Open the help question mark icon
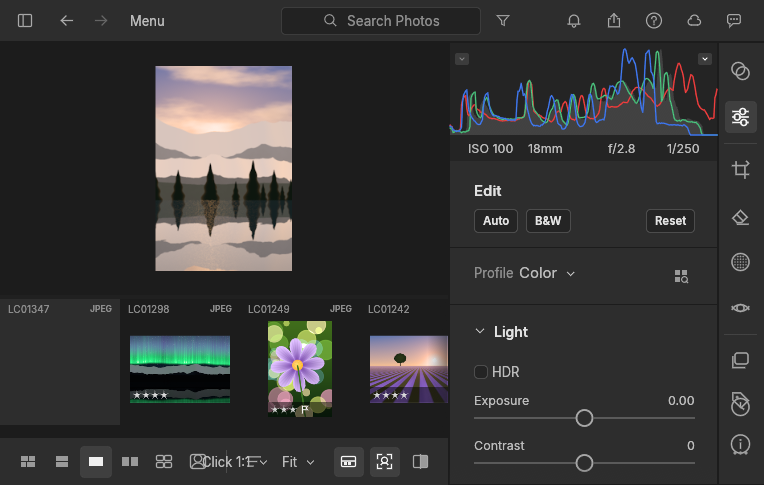The image size is (764, 485). [x=654, y=21]
